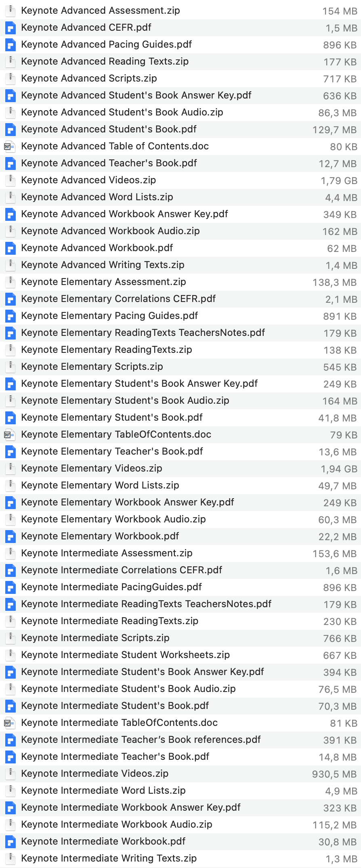The image size is (361, 868).
Task: Select Keynote Elementary Word Lists.zip
Action: coord(100,485)
